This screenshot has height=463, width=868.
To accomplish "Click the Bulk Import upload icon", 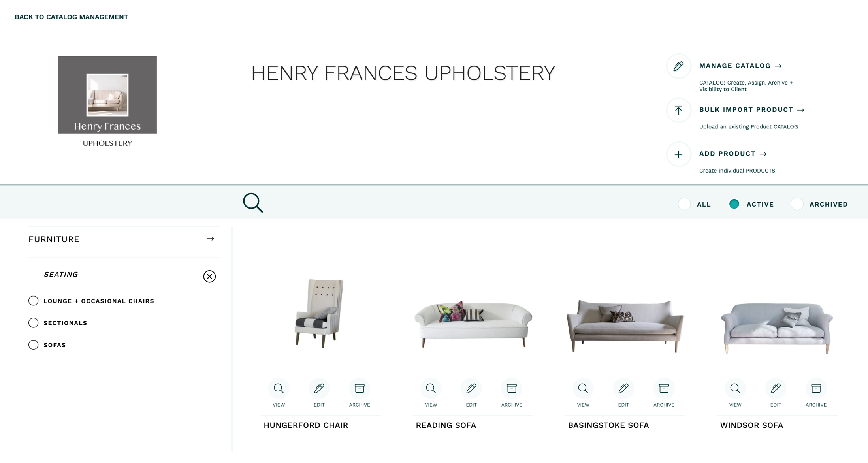I will coord(678,110).
